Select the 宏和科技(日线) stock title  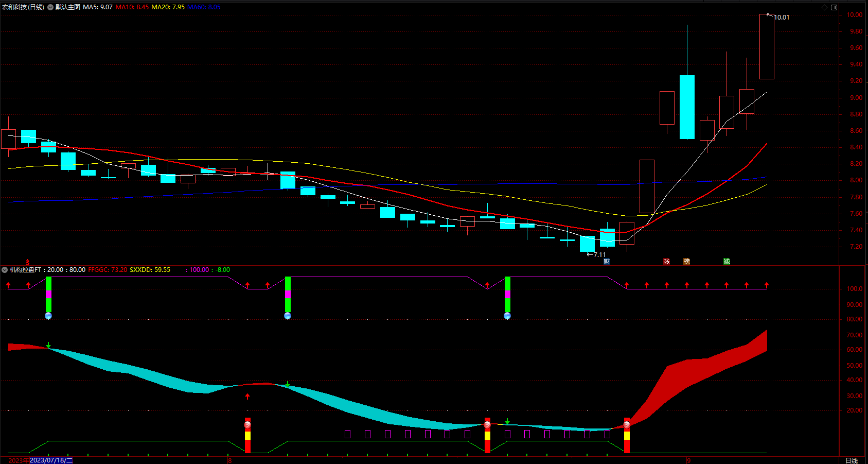click(23, 7)
